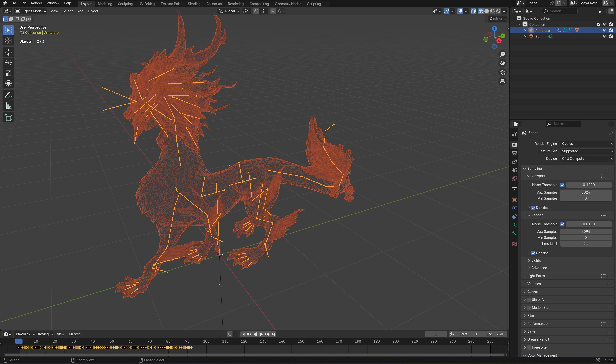Open the Render Engine dropdown
Viewport: 616px width, 364px height.
pyautogui.click(x=587, y=144)
